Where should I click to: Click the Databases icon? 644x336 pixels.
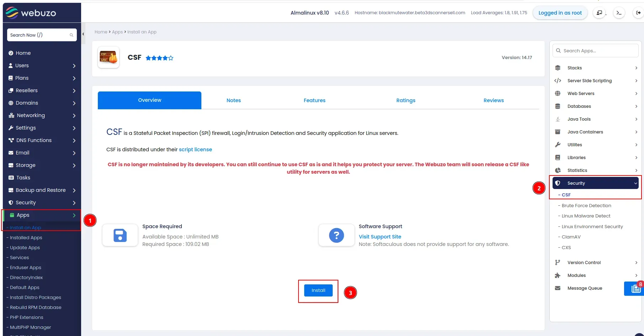coord(558,106)
